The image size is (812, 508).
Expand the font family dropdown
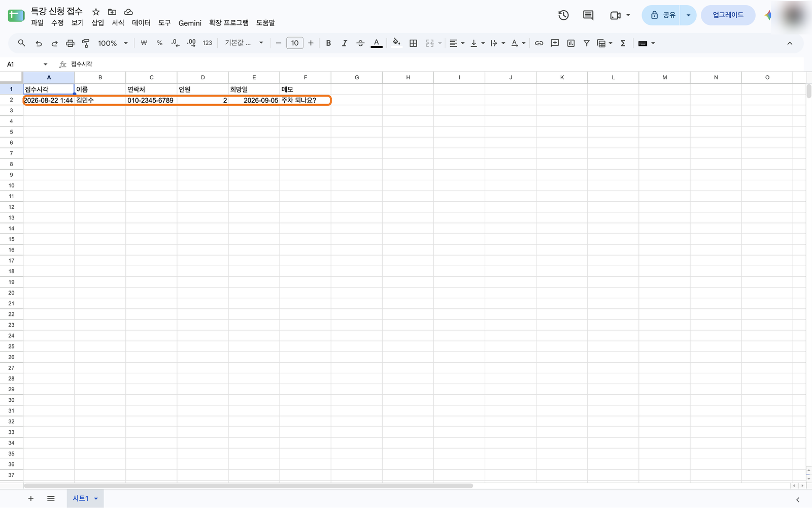pos(244,43)
